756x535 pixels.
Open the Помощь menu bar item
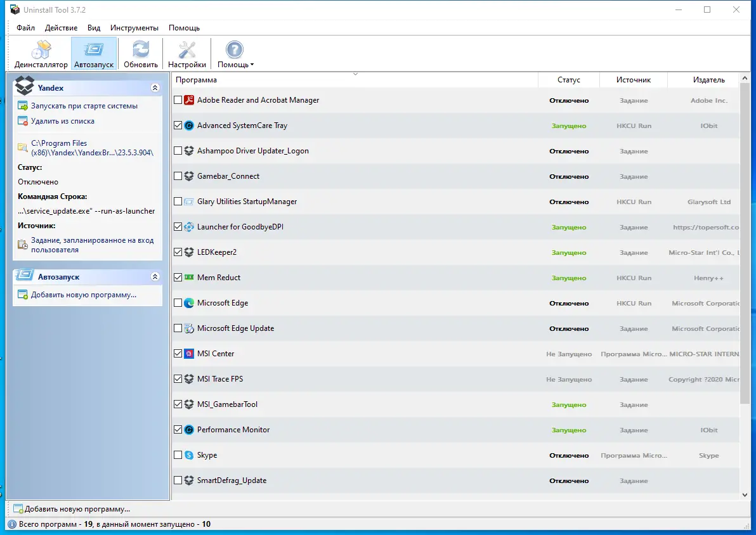184,28
